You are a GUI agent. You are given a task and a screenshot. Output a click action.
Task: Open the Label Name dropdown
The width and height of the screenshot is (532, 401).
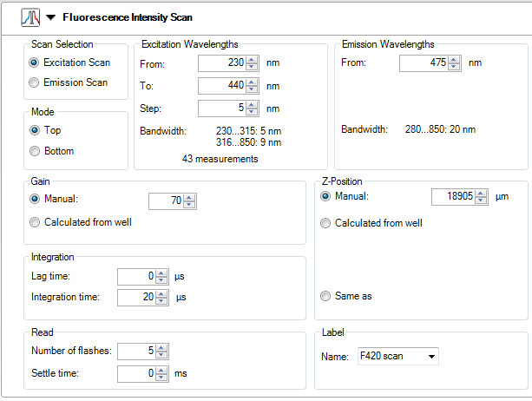pyautogui.click(x=432, y=357)
